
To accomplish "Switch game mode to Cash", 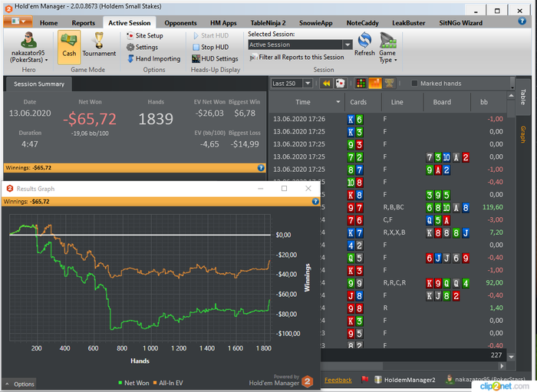I will (x=69, y=47).
